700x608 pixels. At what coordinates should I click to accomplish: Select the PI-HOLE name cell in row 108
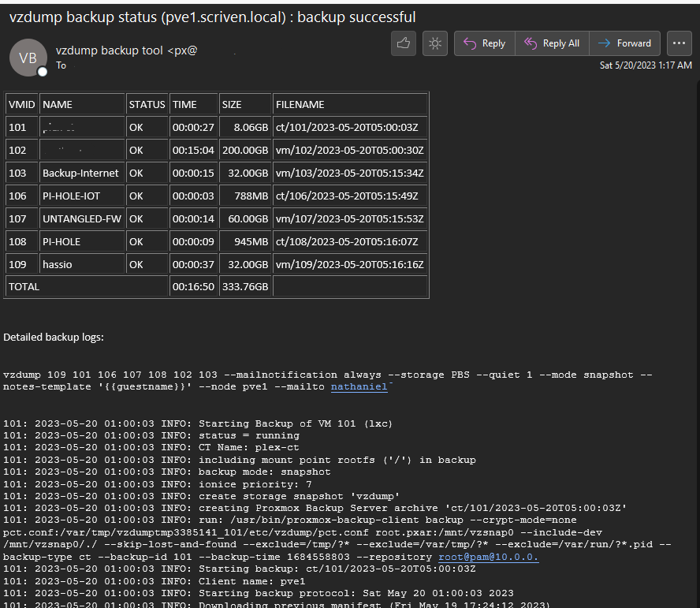(82, 241)
